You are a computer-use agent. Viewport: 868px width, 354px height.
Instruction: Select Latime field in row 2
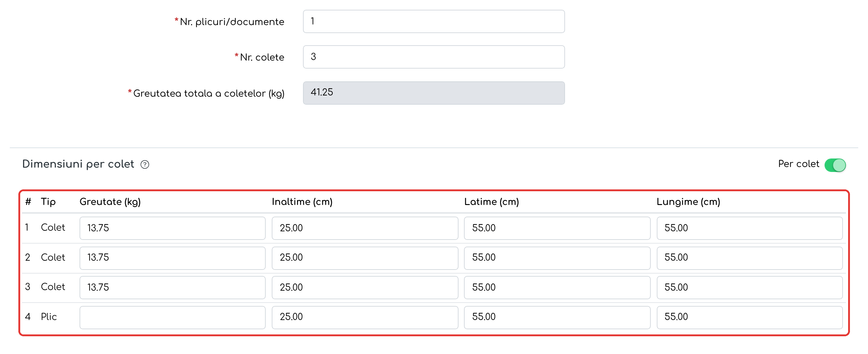coord(557,258)
